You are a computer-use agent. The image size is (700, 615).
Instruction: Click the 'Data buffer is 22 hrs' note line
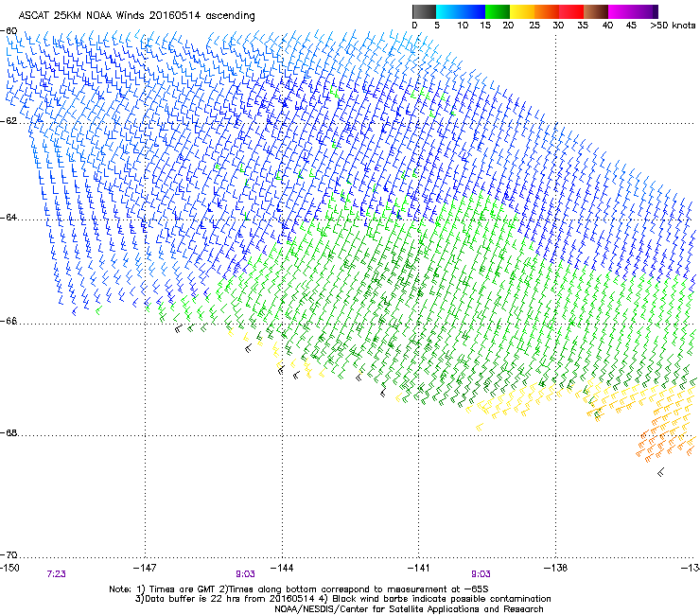(342, 599)
